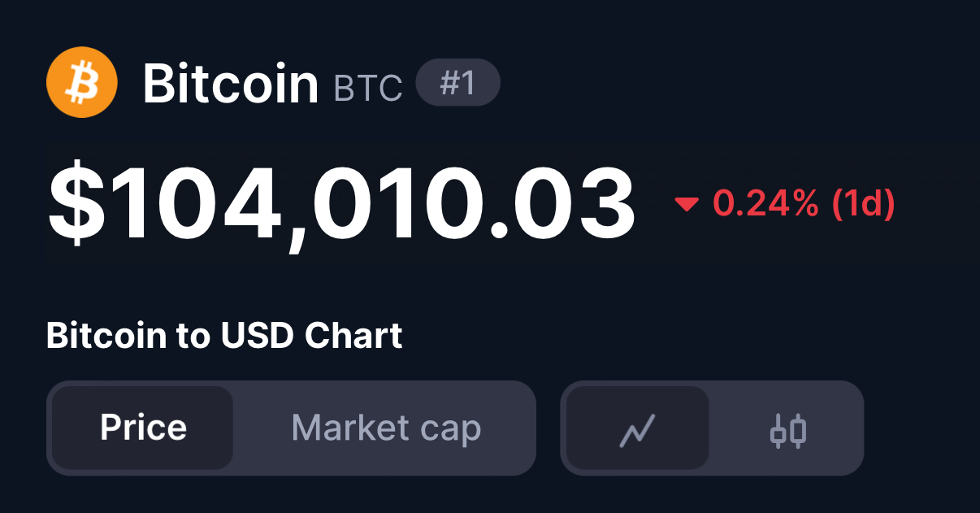This screenshot has height=513, width=980.
Task: Click the orange Bitcoin logo icon
Action: tap(82, 82)
